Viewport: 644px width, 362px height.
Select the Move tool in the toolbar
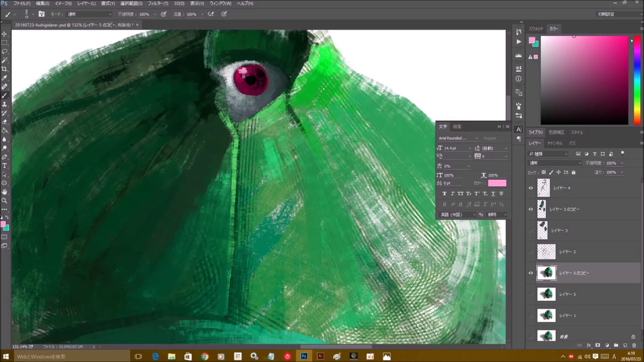tap(5, 34)
